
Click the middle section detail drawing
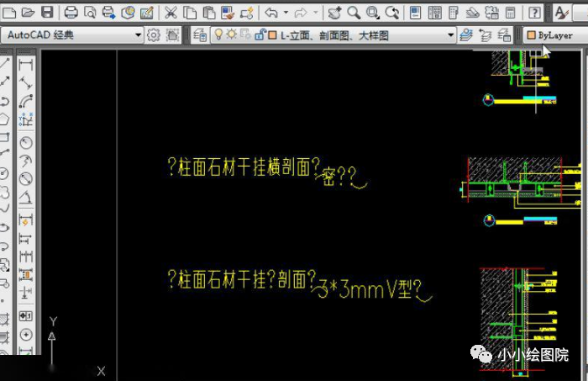pyautogui.click(x=520, y=183)
